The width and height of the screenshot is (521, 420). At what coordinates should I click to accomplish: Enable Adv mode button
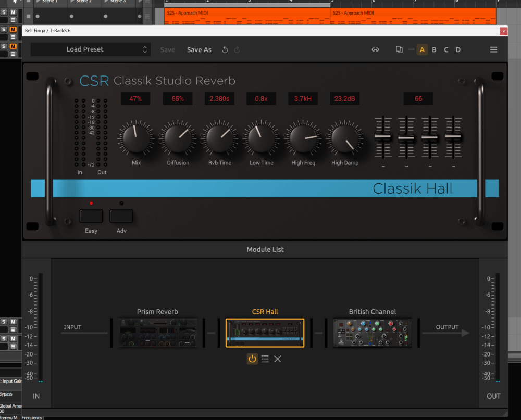pos(121,216)
